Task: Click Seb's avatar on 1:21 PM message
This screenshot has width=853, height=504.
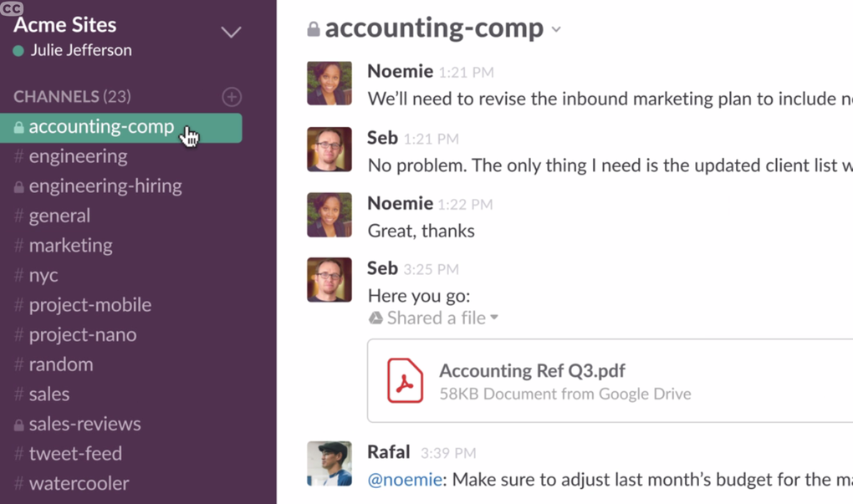Action: [x=329, y=149]
